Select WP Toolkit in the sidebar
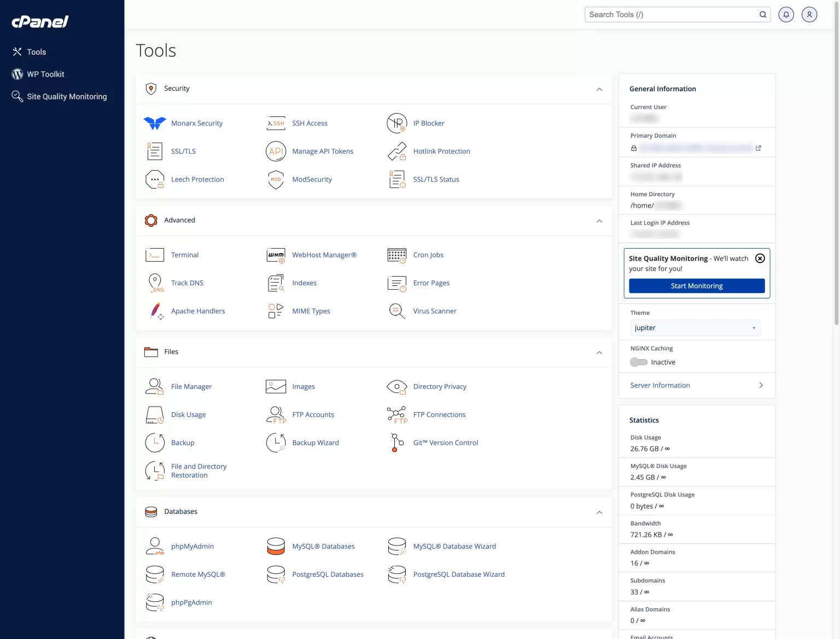 tap(45, 74)
